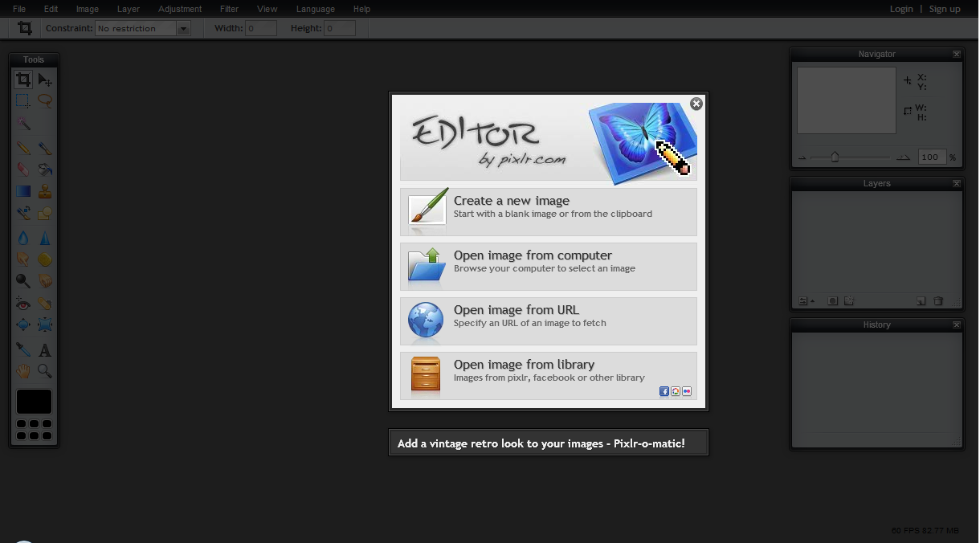Choose the Type (A) tool
The width and height of the screenshot is (980, 543).
45,350
